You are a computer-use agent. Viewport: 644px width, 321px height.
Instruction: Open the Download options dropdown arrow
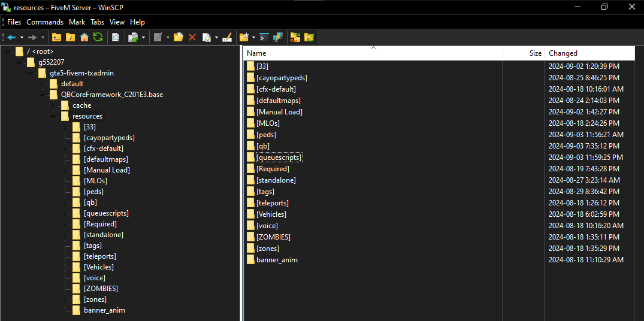coord(143,37)
